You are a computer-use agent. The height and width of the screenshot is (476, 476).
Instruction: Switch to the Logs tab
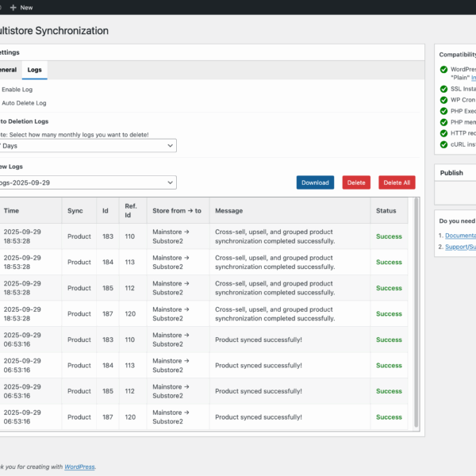tap(35, 70)
